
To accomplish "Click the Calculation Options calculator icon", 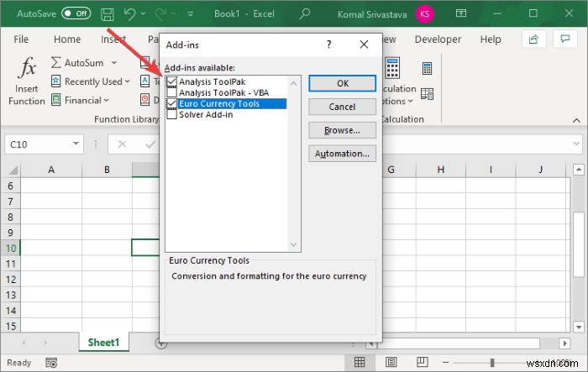I will (x=392, y=68).
